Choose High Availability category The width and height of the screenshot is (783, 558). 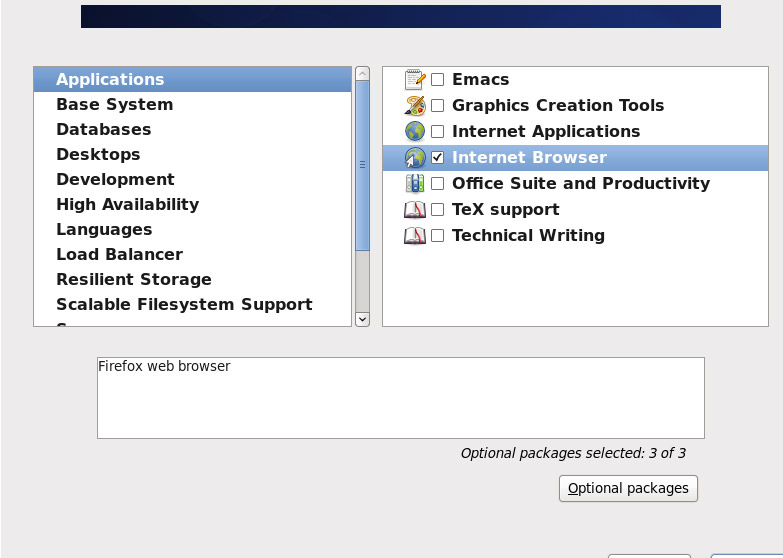point(193,204)
